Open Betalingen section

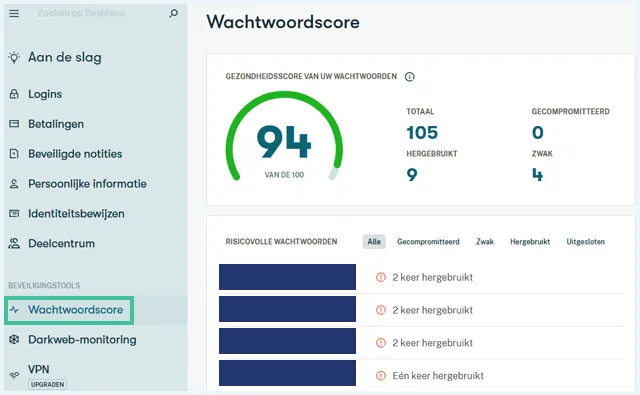tap(56, 124)
